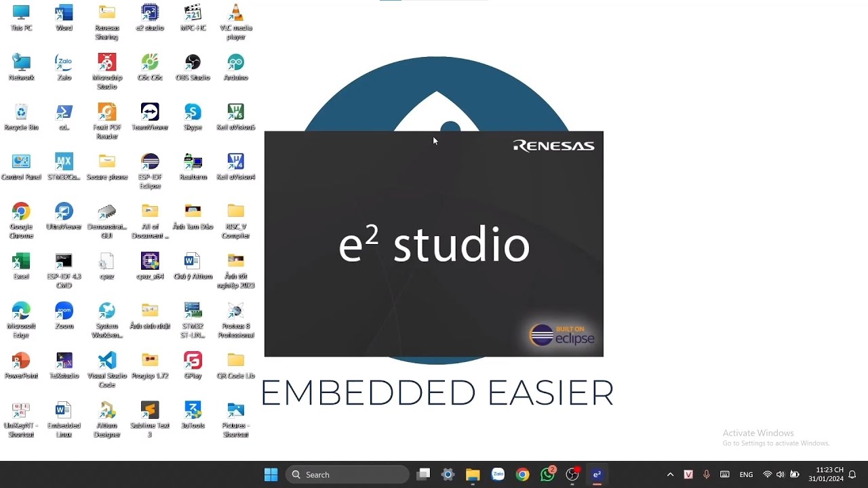868x488 pixels.
Task: Launch Keil uVision5 shortcut
Action: click(235, 117)
